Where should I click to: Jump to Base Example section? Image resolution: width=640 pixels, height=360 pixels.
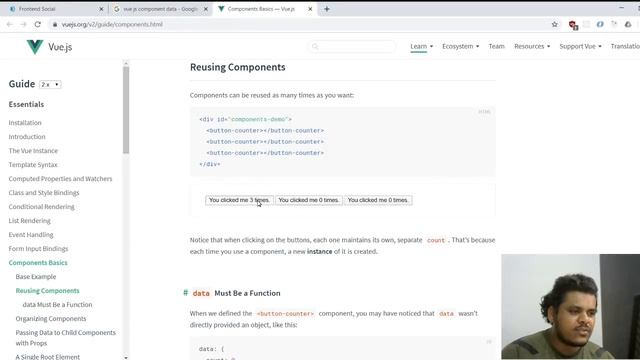coord(36,276)
